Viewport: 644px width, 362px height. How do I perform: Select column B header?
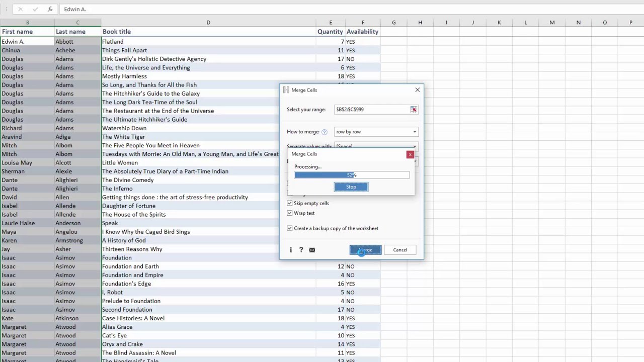[x=28, y=22]
